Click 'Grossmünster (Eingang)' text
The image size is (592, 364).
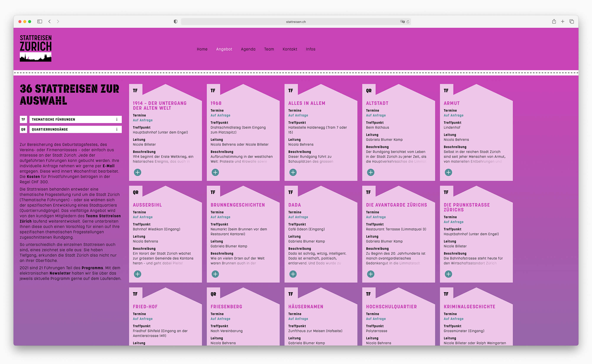click(x=464, y=331)
